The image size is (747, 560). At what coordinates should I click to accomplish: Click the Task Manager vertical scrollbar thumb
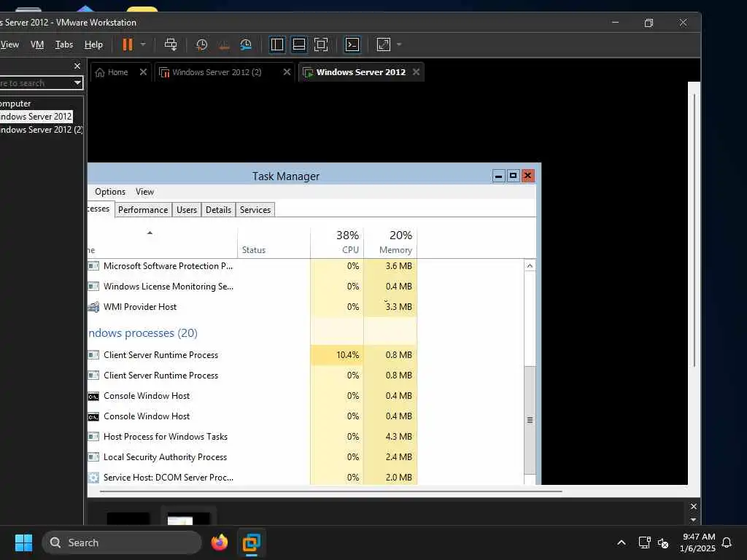click(530, 420)
